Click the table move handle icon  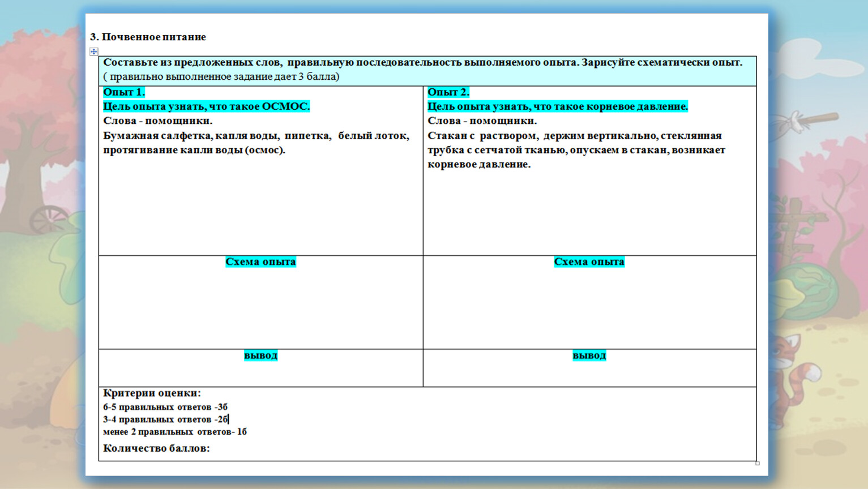[94, 52]
